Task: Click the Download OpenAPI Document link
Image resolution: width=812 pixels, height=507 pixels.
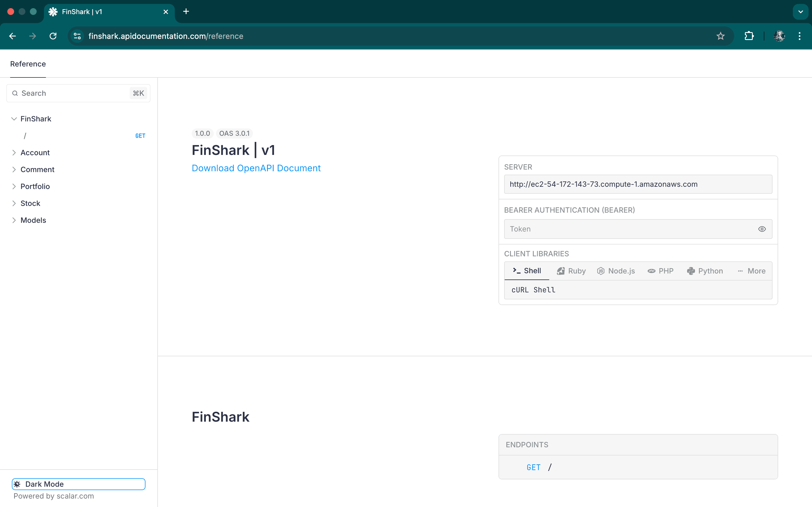Action: [256, 168]
